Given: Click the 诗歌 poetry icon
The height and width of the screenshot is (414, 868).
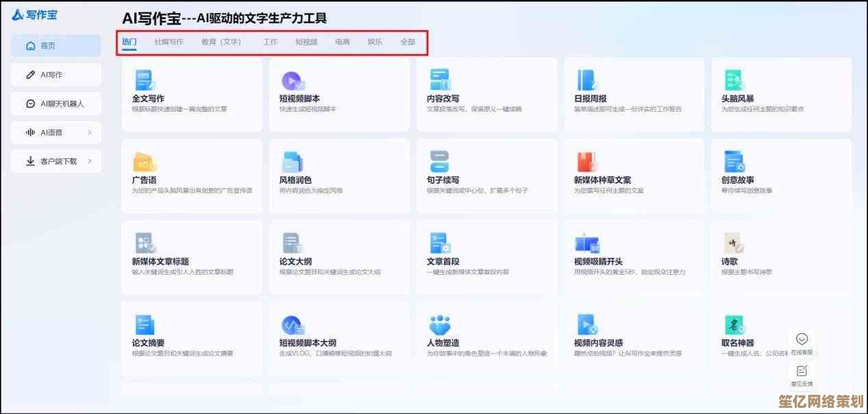Looking at the screenshot, I should click(x=734, y=243).
